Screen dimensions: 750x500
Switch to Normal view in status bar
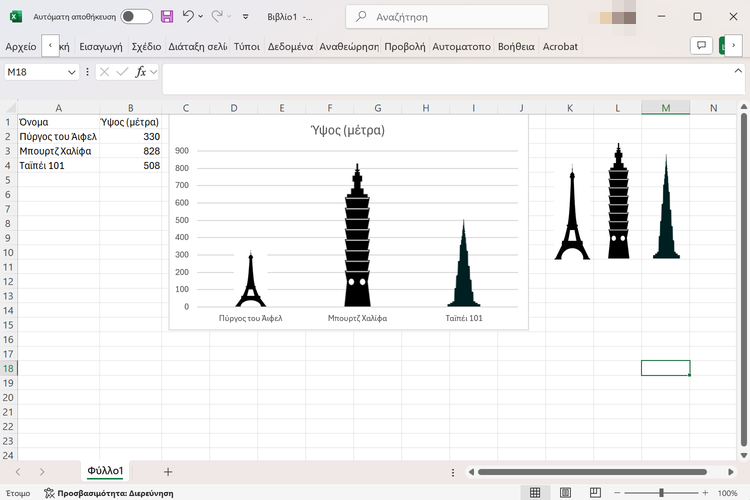(535, 493)
